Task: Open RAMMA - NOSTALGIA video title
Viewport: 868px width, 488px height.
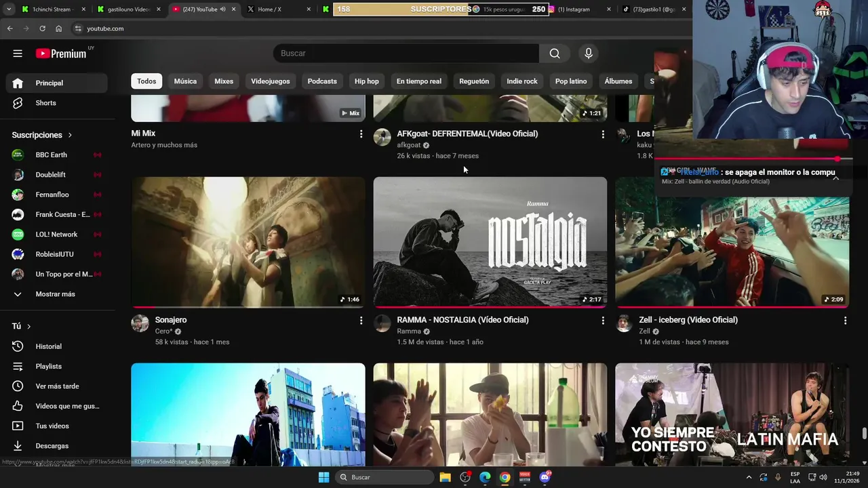Action: tap(462, 320)
